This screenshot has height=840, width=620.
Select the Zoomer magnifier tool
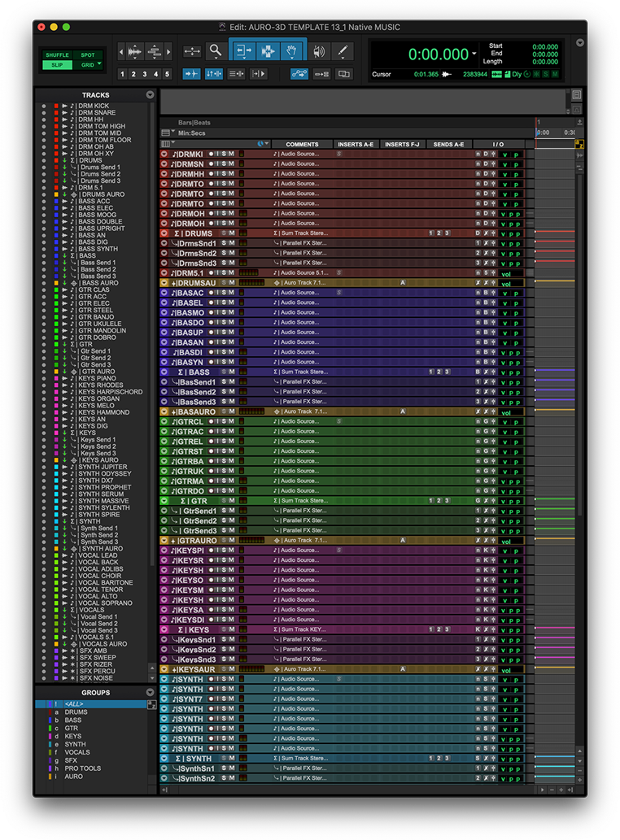click(215, 51)
